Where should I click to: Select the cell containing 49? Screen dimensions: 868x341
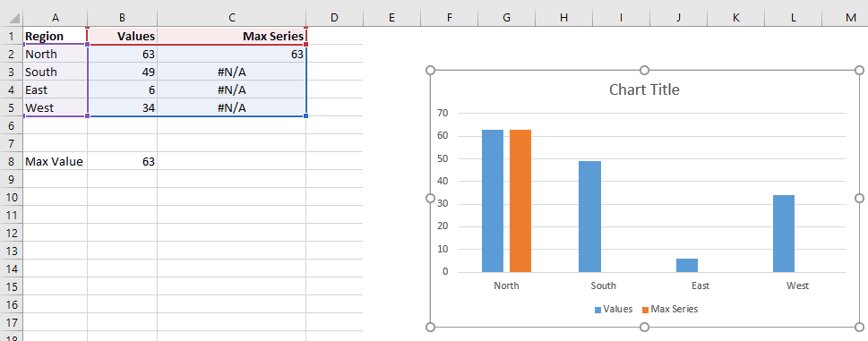point(123,72)
